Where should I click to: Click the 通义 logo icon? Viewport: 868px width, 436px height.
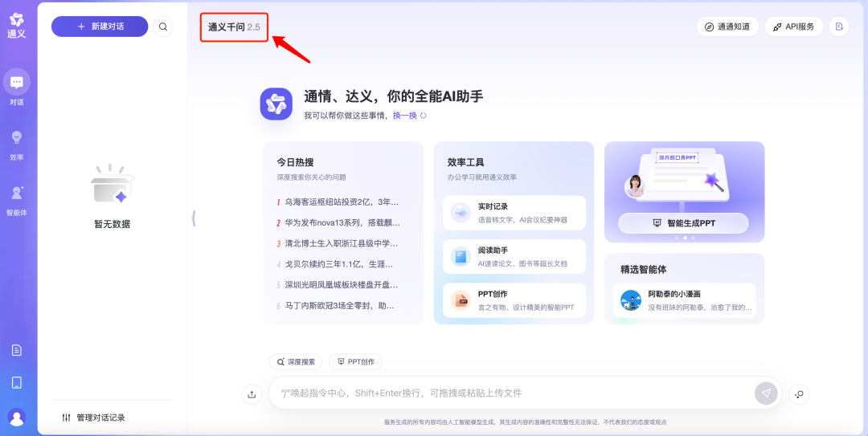(17, 20)
